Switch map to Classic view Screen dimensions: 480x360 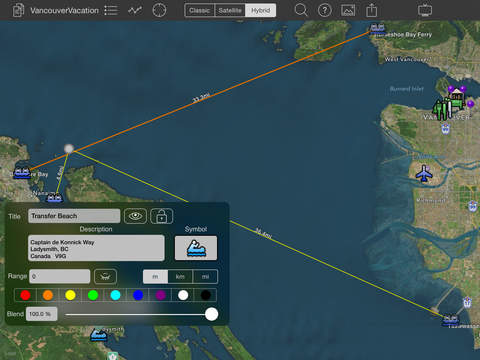click(200, 10)
